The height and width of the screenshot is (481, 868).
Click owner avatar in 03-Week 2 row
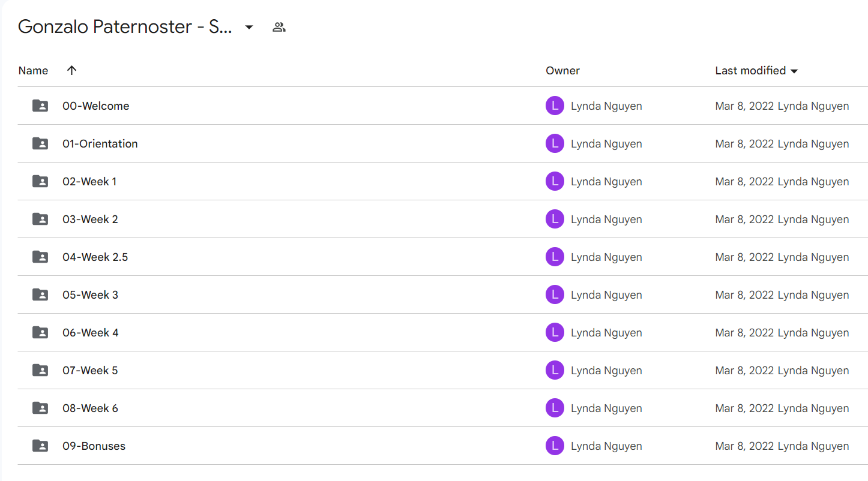coord(555,219)
